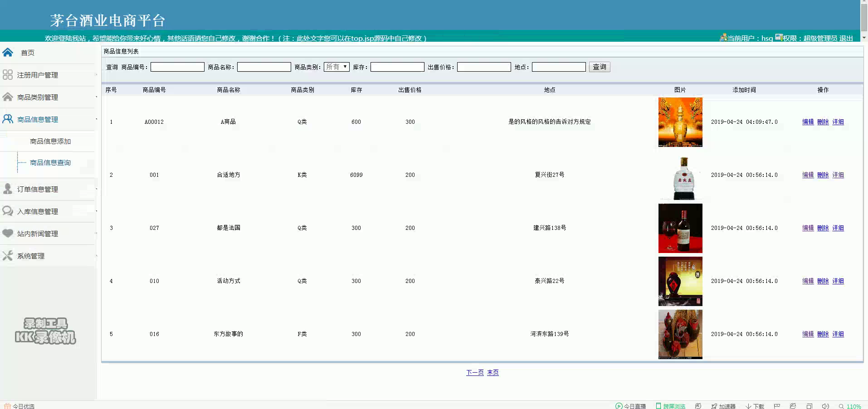View 详细 for product 010

pyautogui.click(x=838, y=281)
